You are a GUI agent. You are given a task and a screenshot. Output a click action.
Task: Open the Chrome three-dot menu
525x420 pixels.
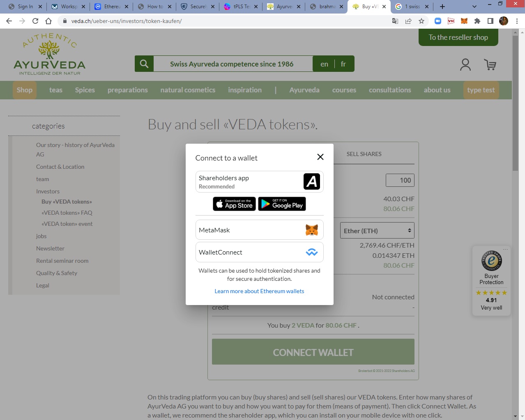517,21
